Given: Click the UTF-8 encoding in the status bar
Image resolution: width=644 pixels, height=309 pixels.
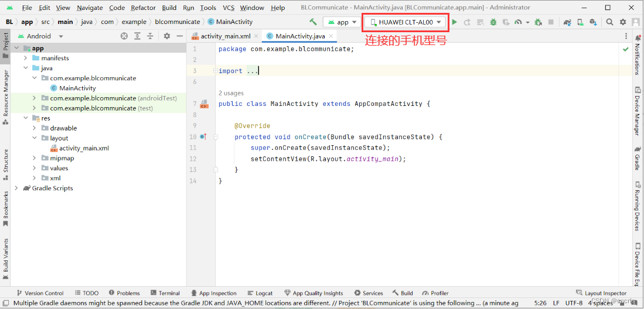Looking at the screenshot, I should click(574, 304).
